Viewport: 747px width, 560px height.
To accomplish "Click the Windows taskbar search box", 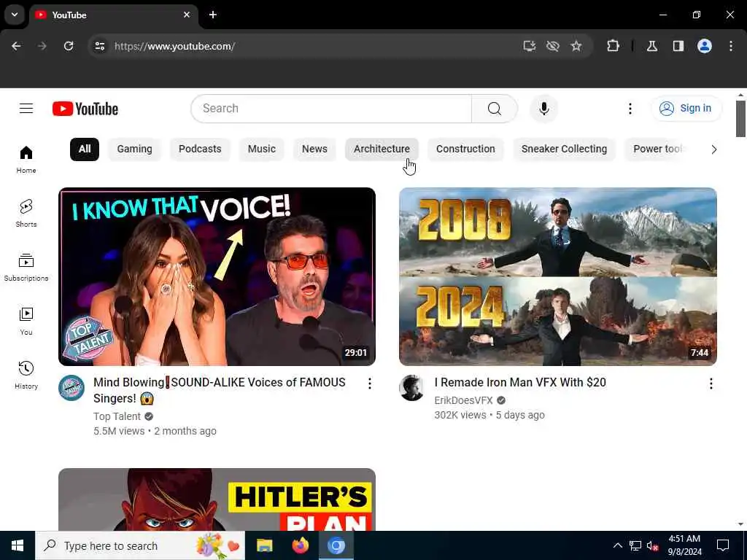I will 140,545.
